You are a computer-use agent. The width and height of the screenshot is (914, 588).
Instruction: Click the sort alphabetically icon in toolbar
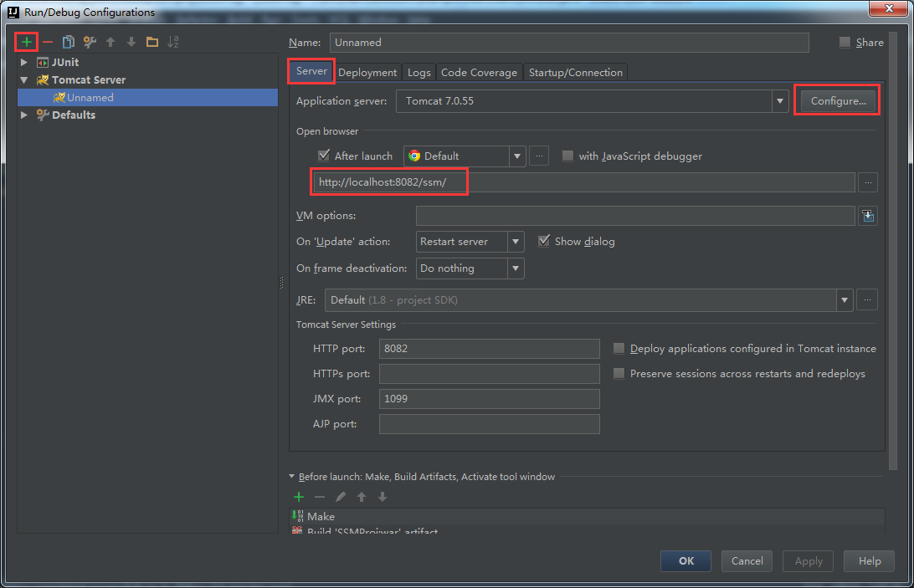point(173,42)
